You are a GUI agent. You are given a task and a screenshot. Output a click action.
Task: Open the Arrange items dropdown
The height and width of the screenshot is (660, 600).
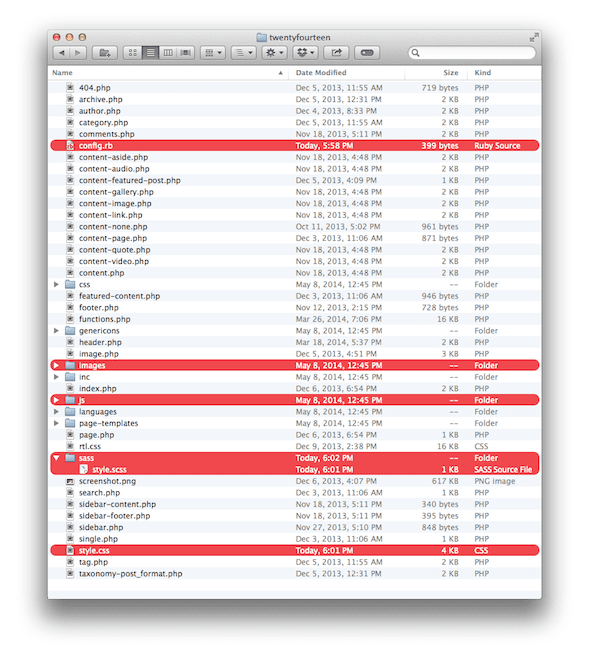tap(213, 53)
